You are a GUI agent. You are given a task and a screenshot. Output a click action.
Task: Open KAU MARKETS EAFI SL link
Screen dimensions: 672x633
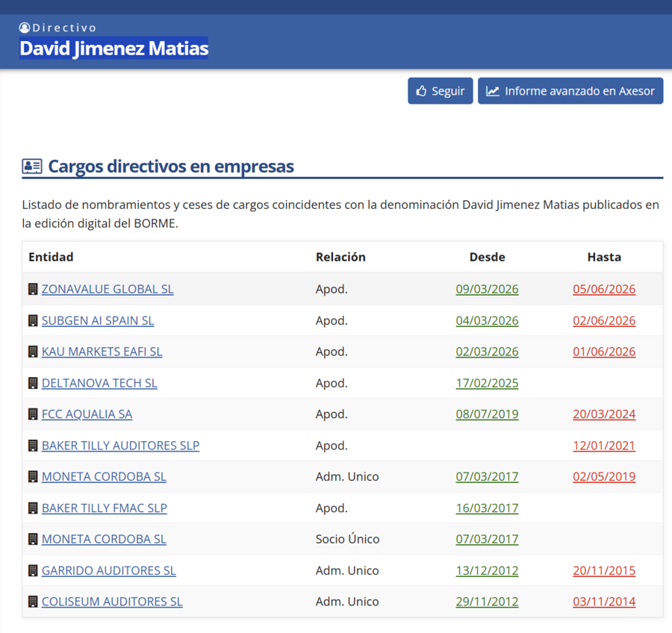coord(102,352)
